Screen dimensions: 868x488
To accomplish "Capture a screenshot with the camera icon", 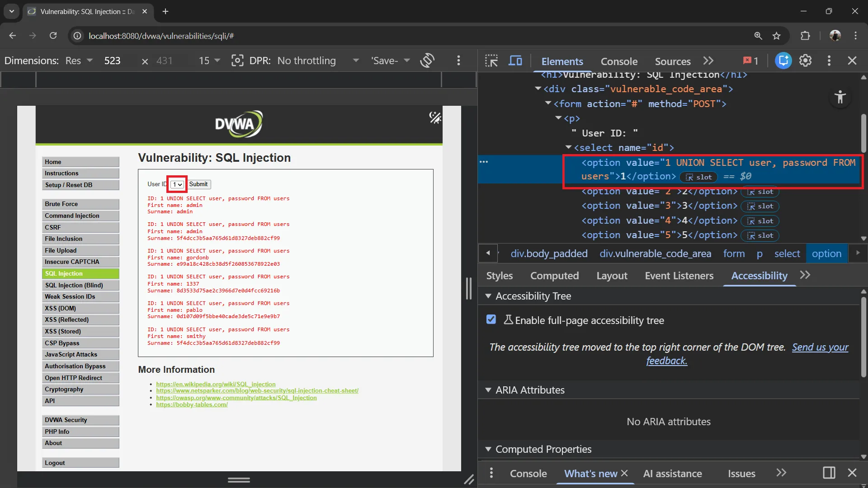I will [237, 60].
